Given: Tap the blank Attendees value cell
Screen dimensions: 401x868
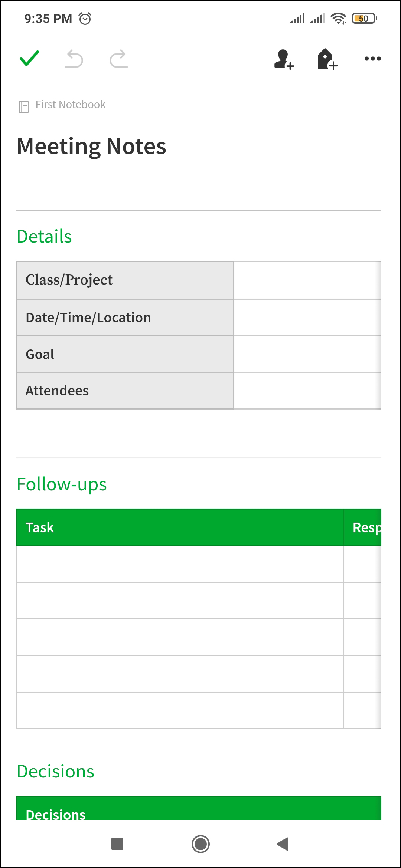Looking at the screenshot, I should pyautogui.click(x=307, y=391).
